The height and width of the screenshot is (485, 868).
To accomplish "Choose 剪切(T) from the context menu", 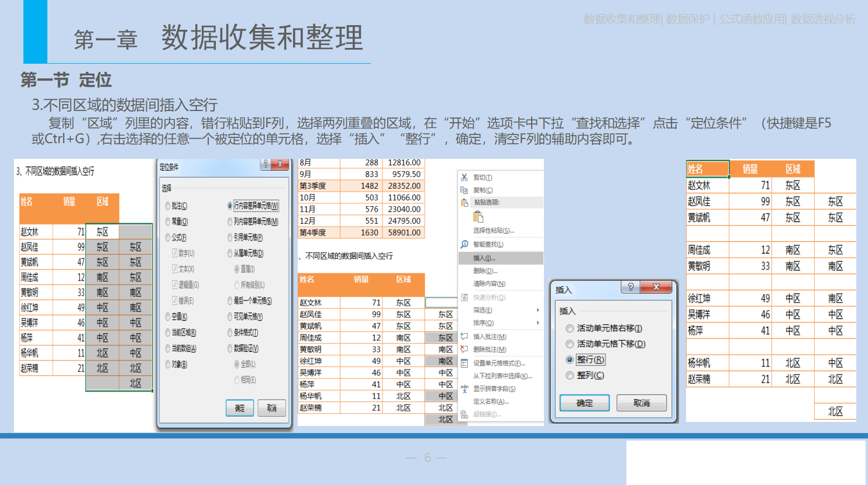I will (483, 178).
